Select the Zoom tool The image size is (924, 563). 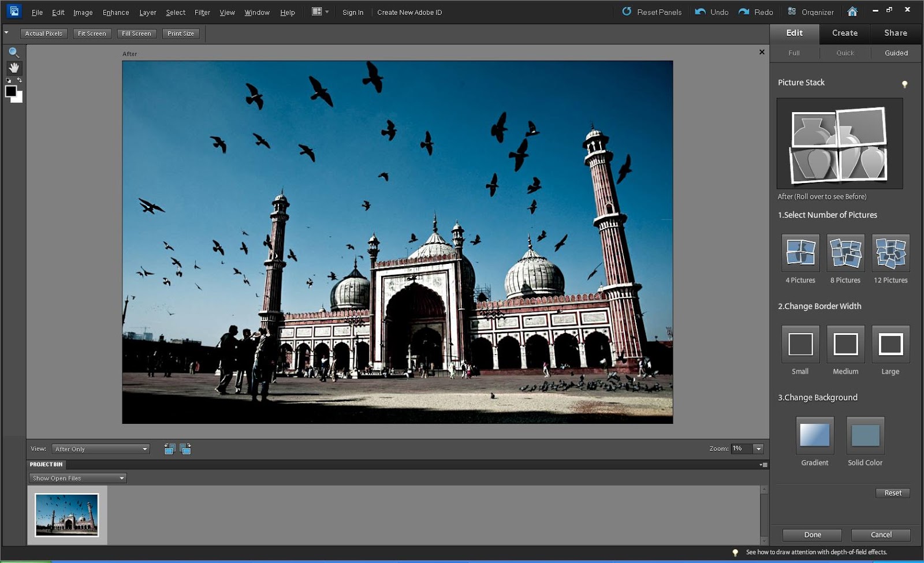click(x=14, y=53)
